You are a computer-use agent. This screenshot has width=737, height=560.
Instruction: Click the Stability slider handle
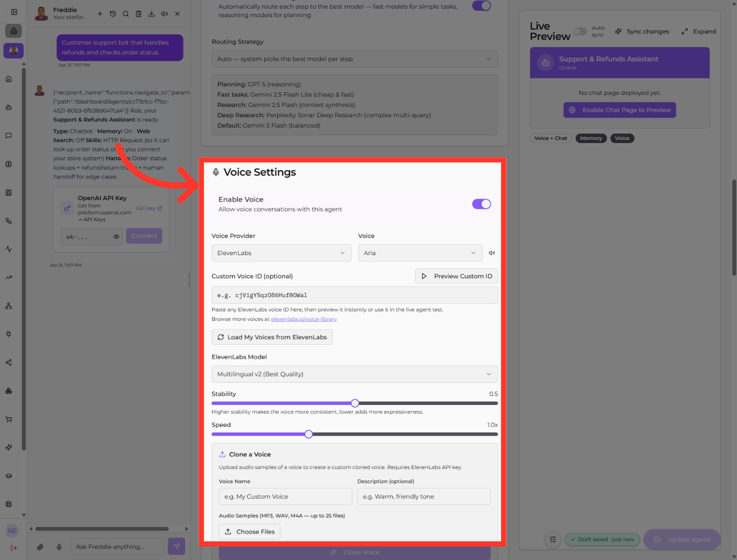355,403
